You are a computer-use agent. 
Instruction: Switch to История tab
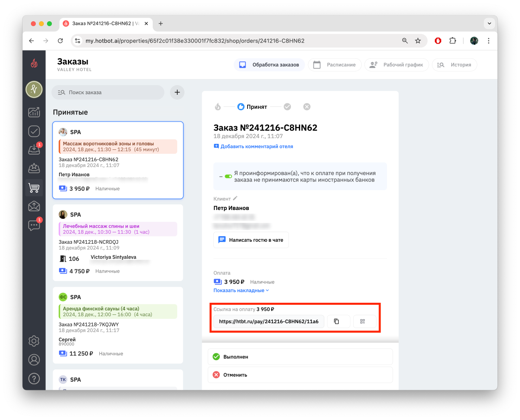coord(454,65)
